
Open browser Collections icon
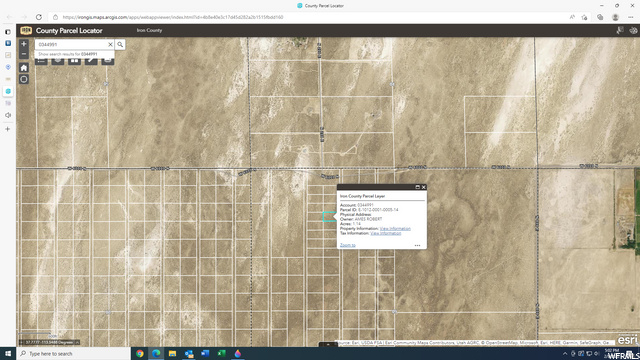pos(600,17)
